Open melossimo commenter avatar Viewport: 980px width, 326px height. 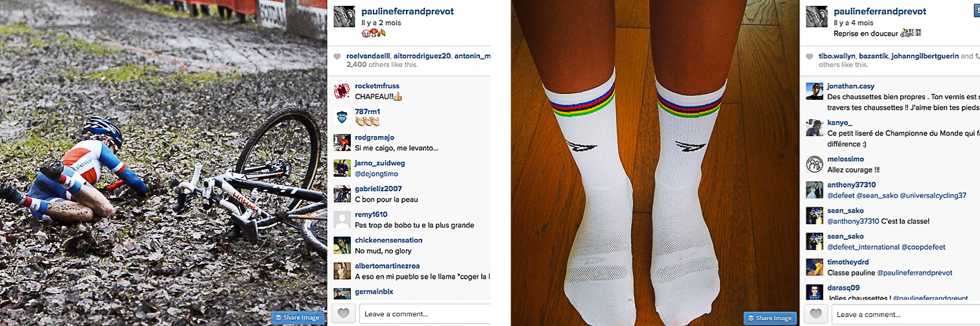click(x=815, y=164)
